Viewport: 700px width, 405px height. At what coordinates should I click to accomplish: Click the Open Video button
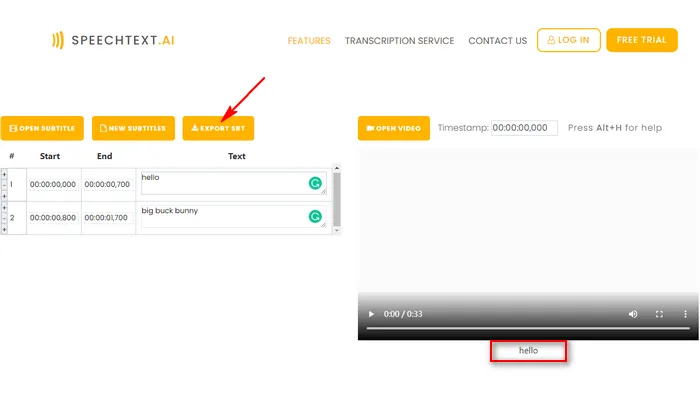394,128
